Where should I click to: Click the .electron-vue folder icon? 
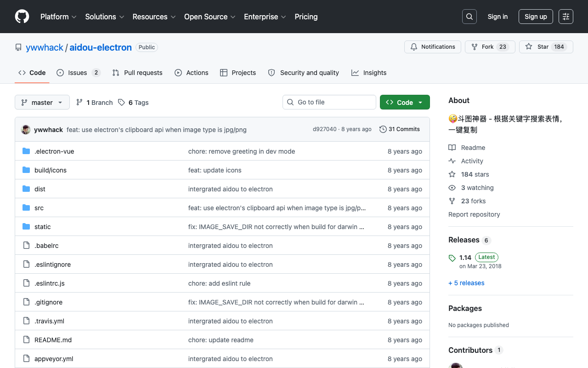26,151
